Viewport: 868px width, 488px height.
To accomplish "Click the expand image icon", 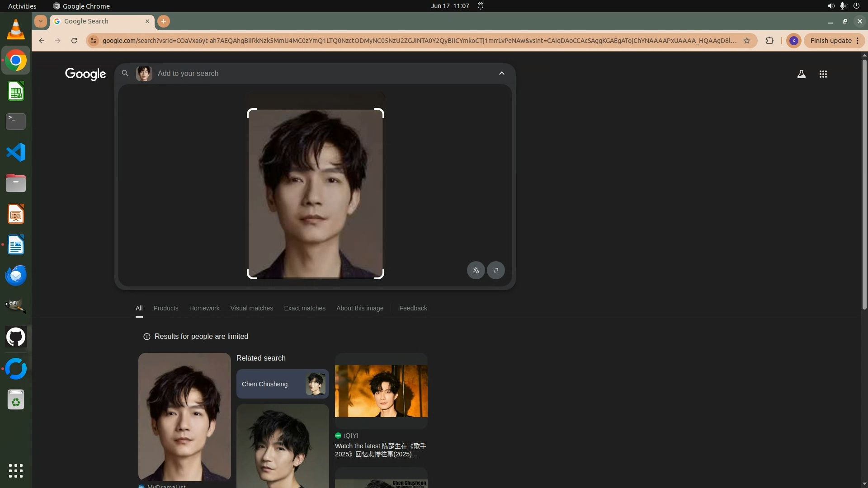I will click(x=496, y=270).
